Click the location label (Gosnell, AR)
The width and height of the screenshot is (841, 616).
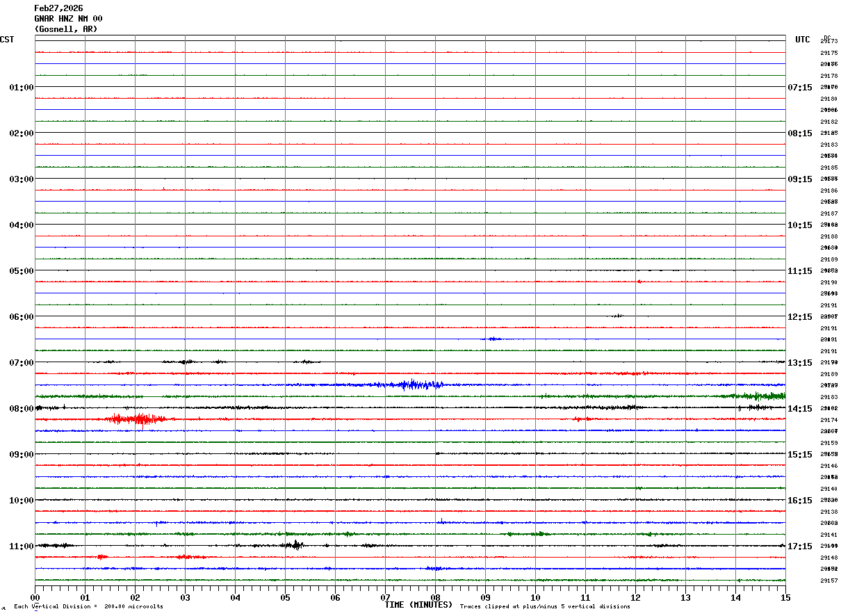click(66, 29)
